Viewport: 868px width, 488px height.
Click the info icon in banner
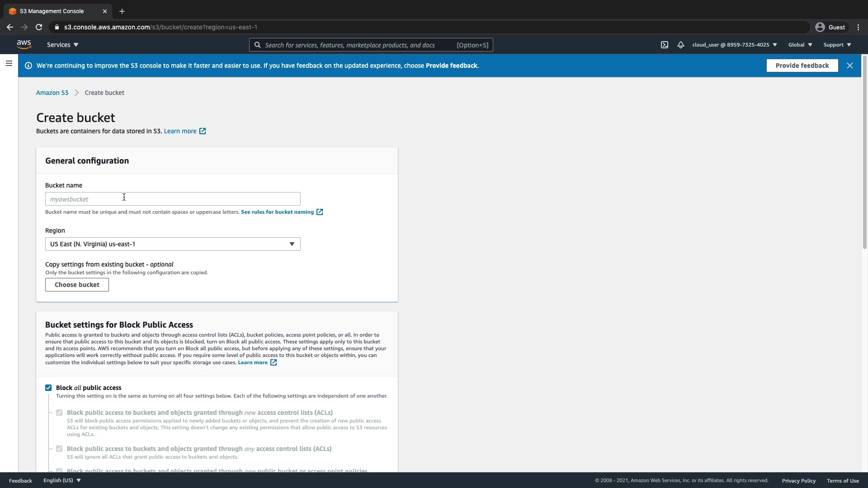click(x=28, y=66)
